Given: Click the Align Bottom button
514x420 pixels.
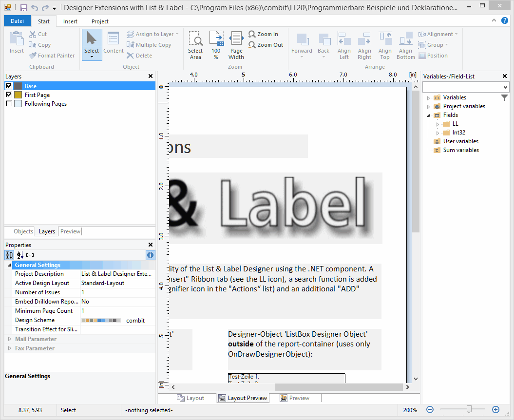Looking at the screenshot, I should tap(406, 45).
